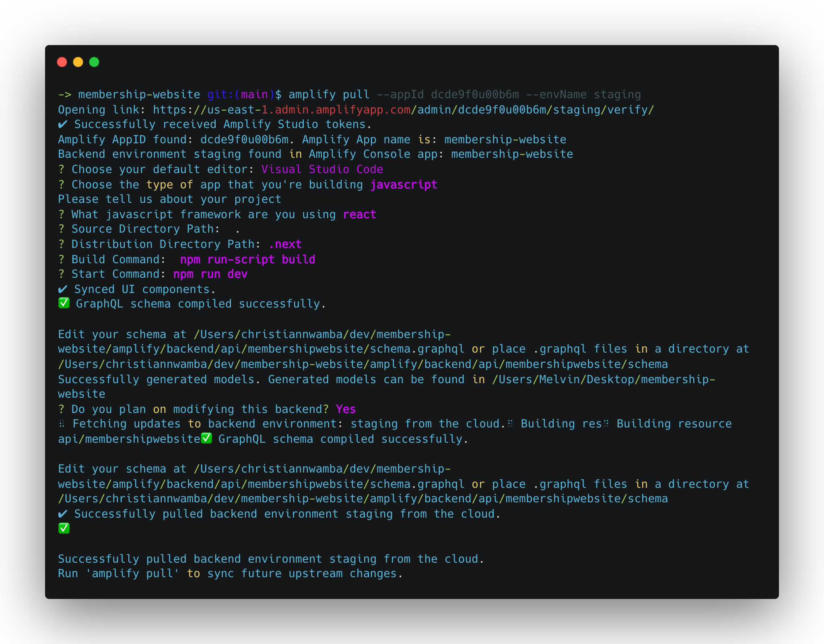Select the 'Visual Studio Code' editor answer
824x644 pixels.
pyautogui.click(x=322, y=169)
